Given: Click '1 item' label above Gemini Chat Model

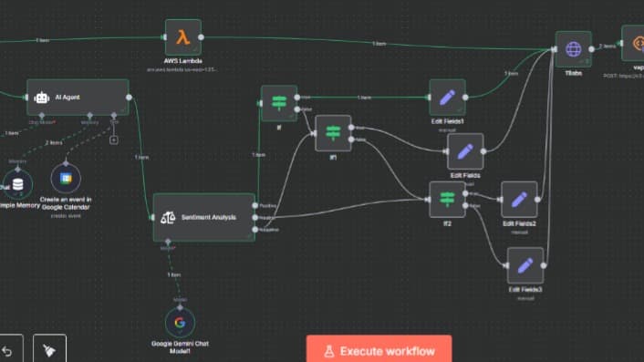Looking at the screenshot, I should click(173, 274).
